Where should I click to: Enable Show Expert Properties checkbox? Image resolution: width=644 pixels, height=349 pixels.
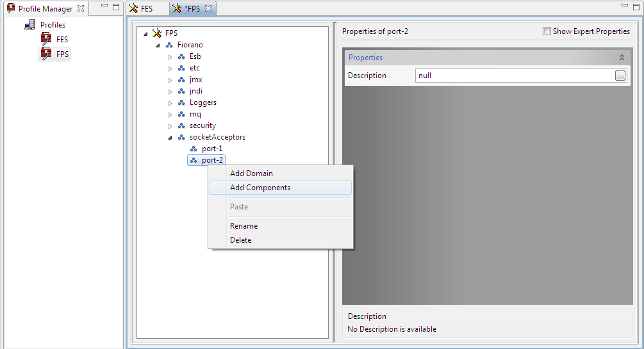[547, 31]
